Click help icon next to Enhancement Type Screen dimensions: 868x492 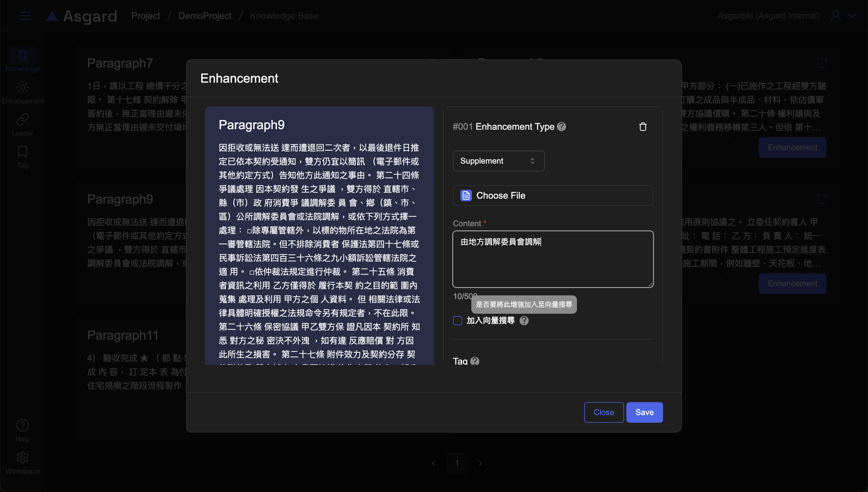pyautogui.click(x=561, y=127)
